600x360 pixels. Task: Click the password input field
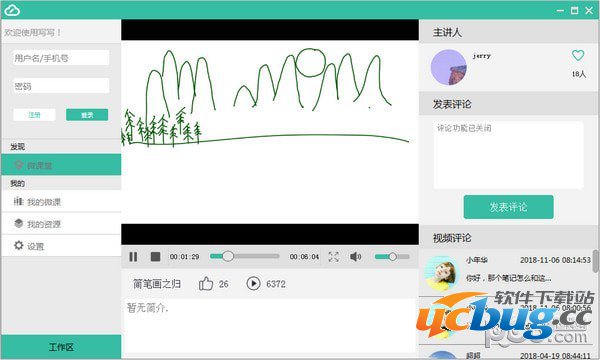click(61, 86)
